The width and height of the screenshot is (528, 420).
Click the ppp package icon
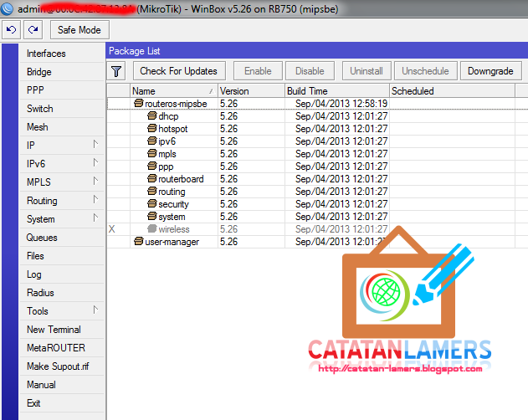[152, 166]
